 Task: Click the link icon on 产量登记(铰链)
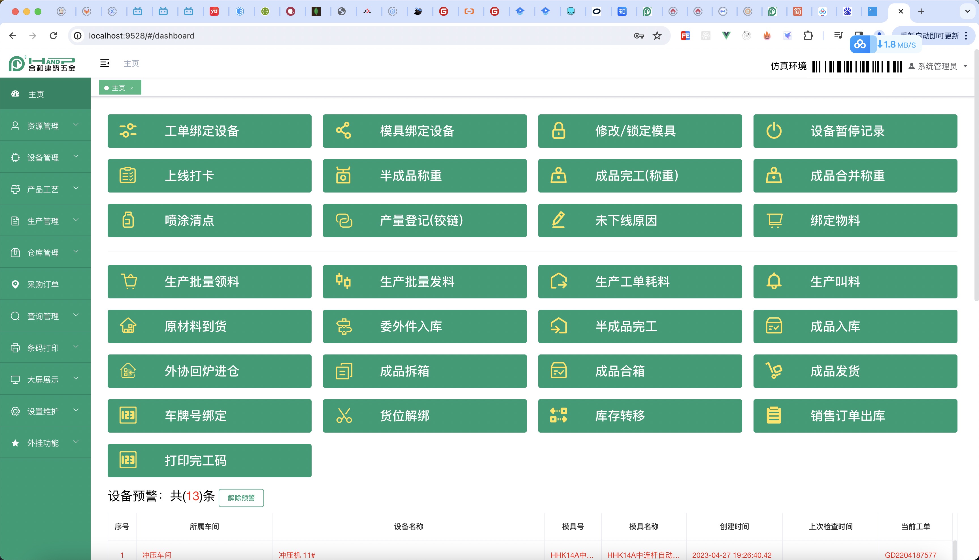point(344,220)
